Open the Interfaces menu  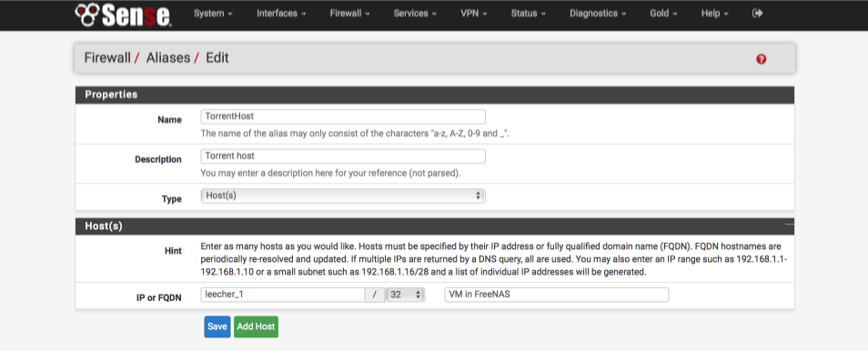click(281, 14)
